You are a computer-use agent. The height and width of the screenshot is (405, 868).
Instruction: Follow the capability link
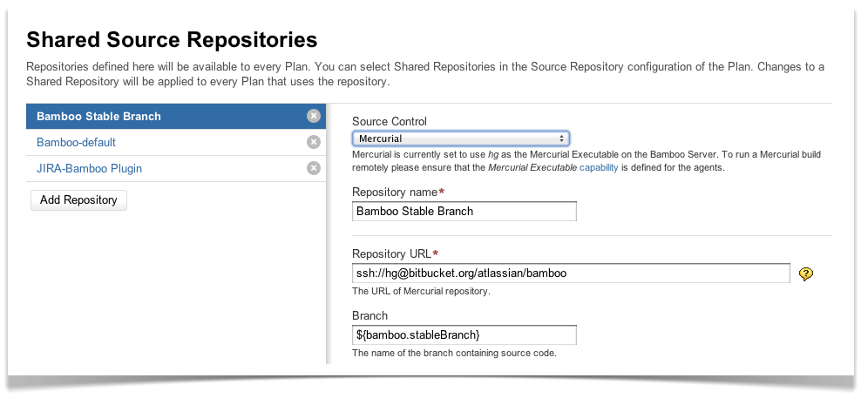[x=599, y=167]
